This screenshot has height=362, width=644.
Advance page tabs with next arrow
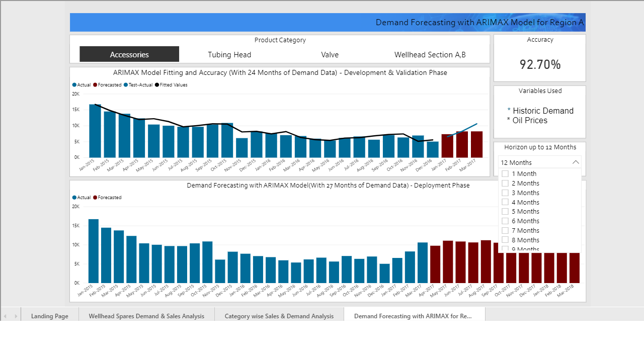(16, 316)
